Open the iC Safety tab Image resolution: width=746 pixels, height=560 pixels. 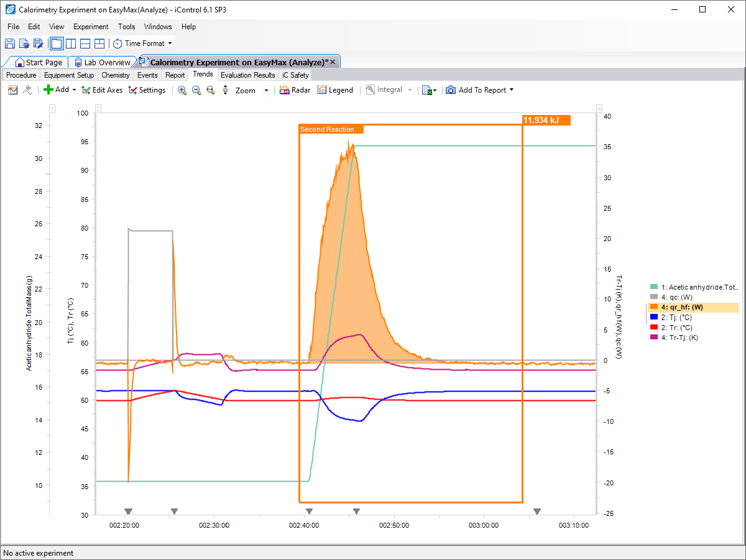coord(295,75)
